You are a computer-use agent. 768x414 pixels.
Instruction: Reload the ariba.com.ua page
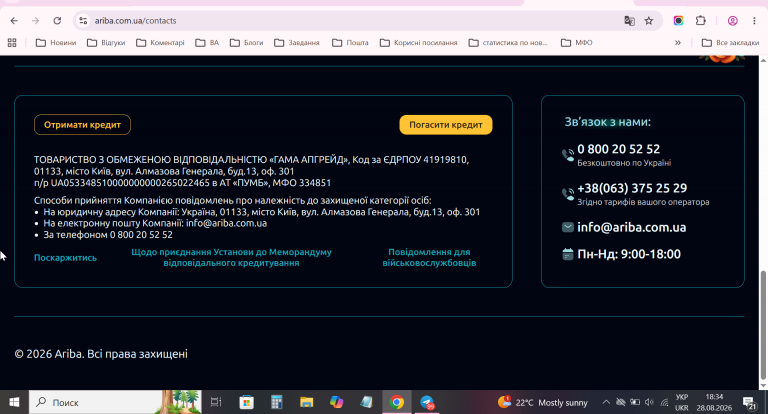click(57, 21)
